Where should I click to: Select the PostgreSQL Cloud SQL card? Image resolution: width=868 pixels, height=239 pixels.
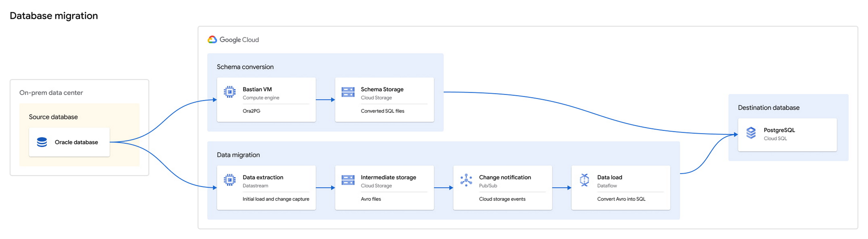pos(787,135)
